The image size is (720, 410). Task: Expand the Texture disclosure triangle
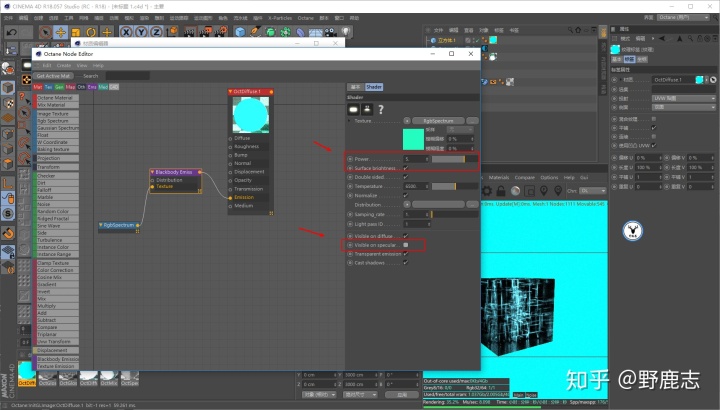click(349, 121)
